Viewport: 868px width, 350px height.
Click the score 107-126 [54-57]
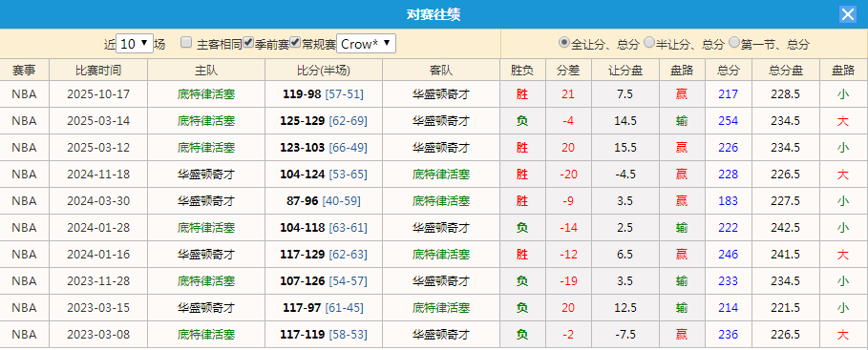point(324,281)
